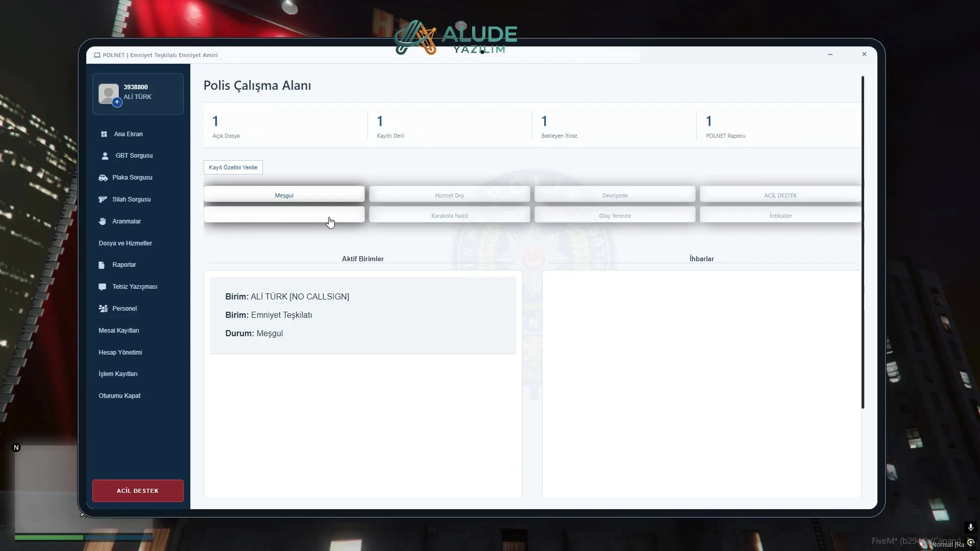Set status to Devriyede
980x551 pixels.
tap(615, 195)
